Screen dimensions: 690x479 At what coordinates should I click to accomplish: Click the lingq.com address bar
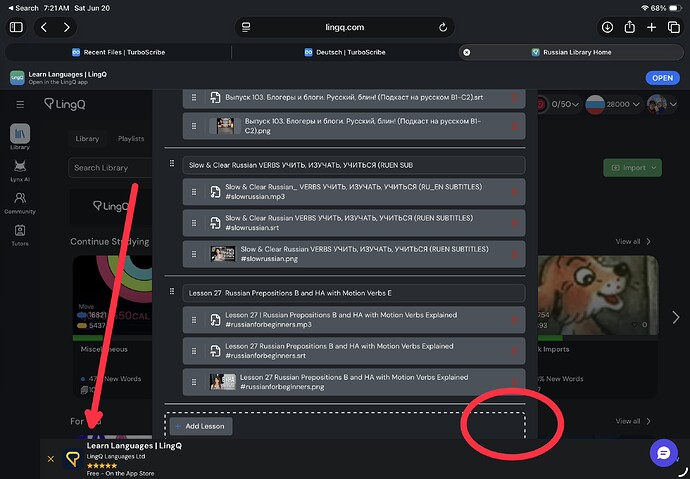point(345,27)
